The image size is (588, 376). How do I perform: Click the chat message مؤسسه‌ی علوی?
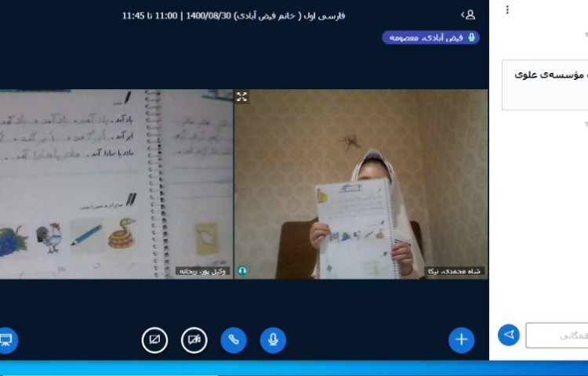(545, 85)
